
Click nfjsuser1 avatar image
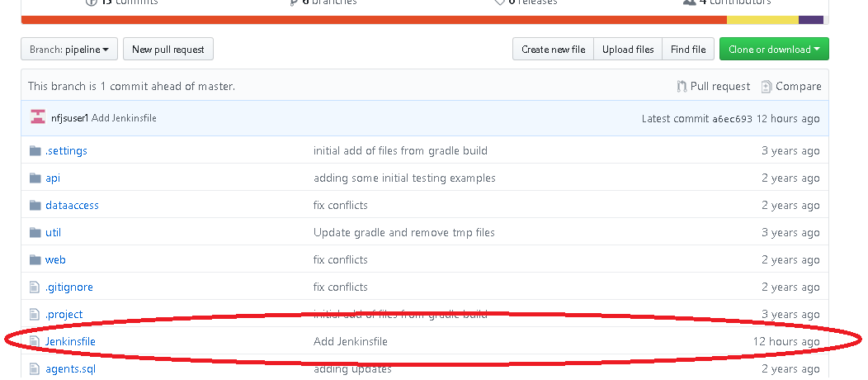tap(38, 117)
